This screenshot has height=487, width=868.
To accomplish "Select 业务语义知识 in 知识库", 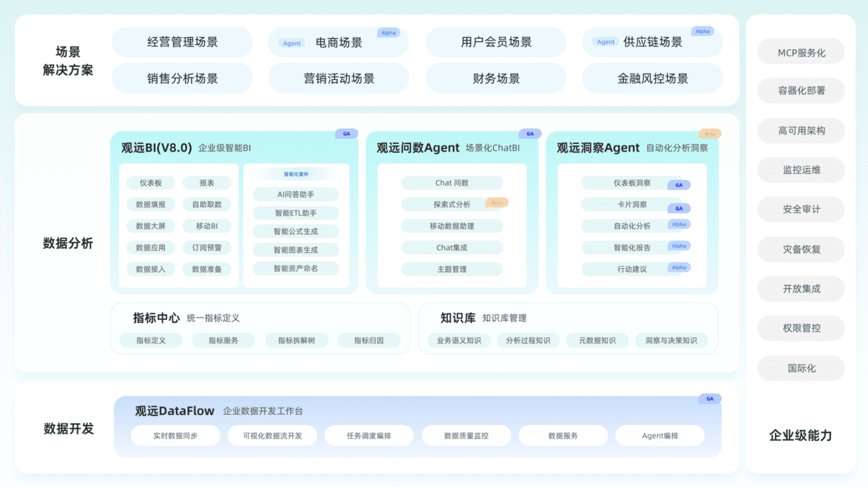I will (x=459, y=341).
